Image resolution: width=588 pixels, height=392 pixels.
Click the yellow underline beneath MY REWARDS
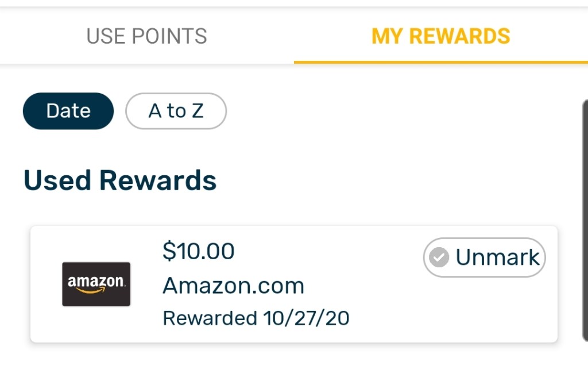click(x=440, y=62)
